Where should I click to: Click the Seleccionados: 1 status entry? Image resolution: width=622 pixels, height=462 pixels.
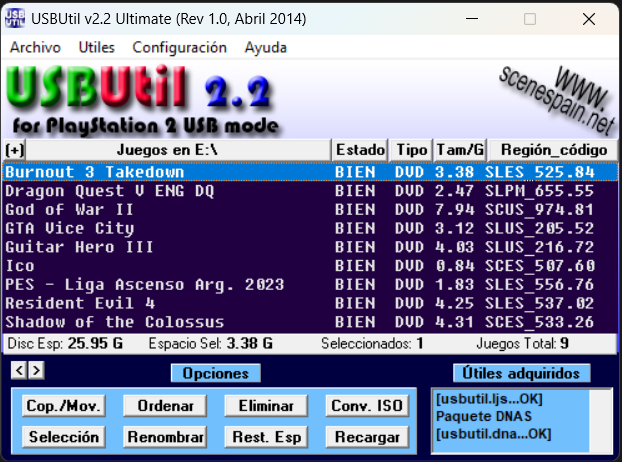tap(372, 343)
